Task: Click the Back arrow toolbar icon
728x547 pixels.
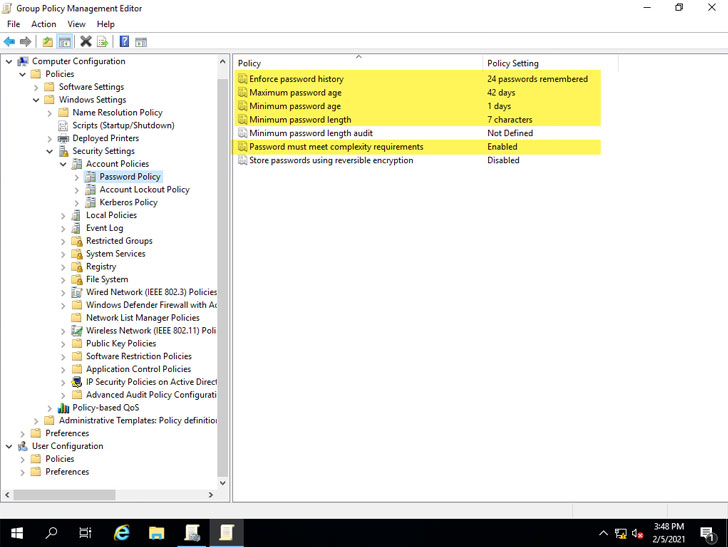Action: (9, 42)
